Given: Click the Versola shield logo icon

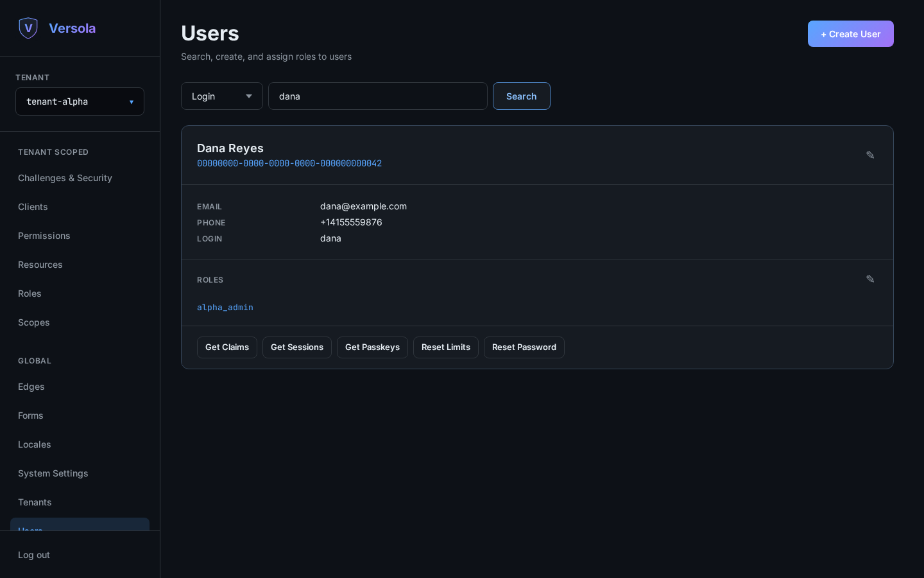Looking at the screenshot, I should pyautogui.click(x=28, y=28).
